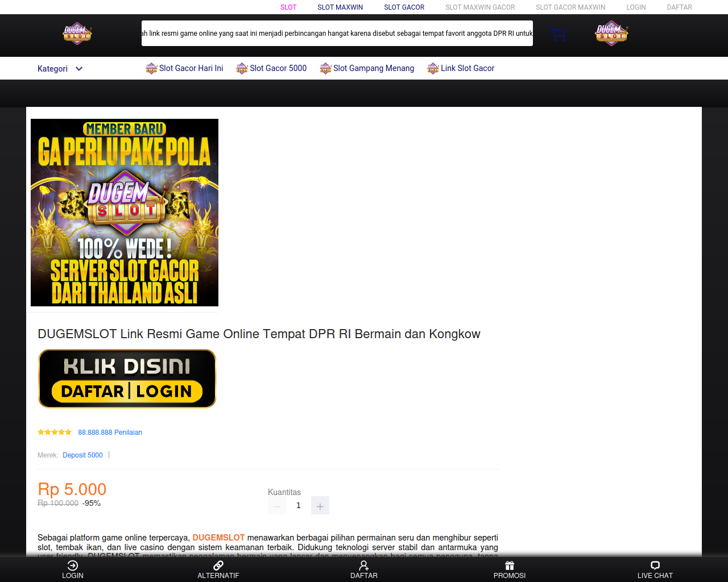The height and width of the screenshot is (582, 728).
Task: Click the Alternatif link-chain icon
Action: [x=218, y=566]
